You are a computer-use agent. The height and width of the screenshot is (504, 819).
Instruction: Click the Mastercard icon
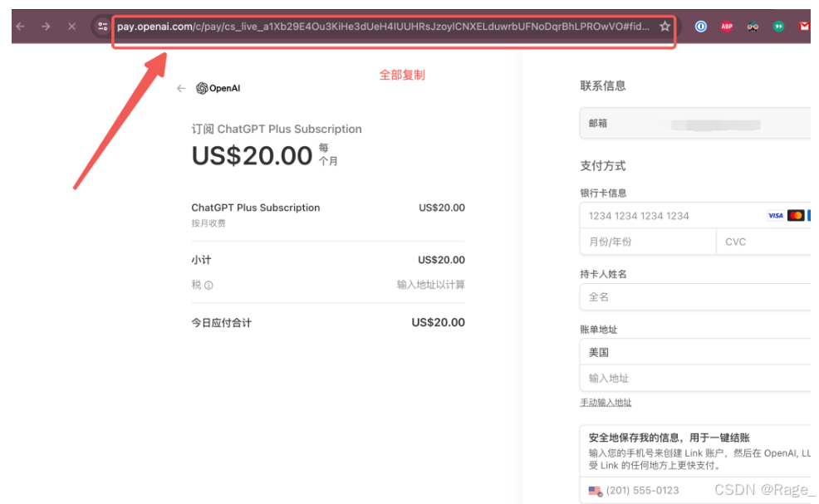coord(796,215)
